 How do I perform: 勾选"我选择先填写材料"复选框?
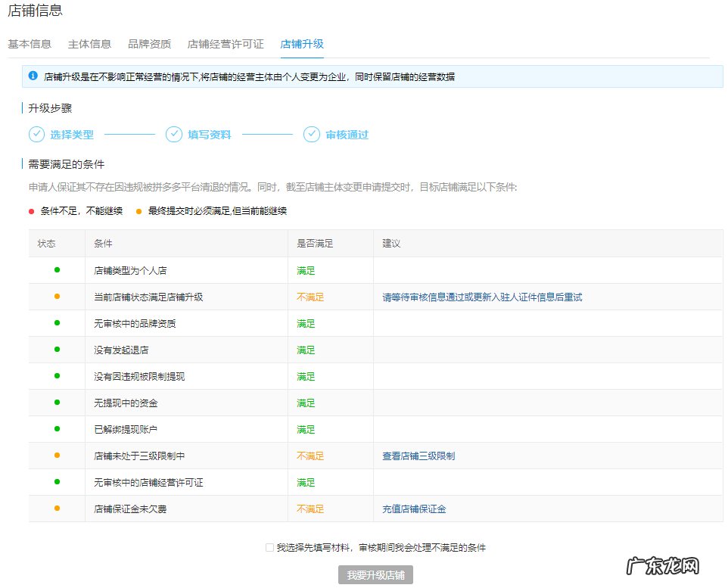269,546
